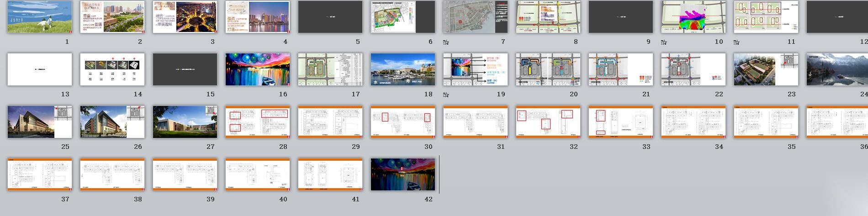Select slide 3 night aerial city thumbnail
The width and height of the screenshot is (868, 216).
tap(185, 17)
